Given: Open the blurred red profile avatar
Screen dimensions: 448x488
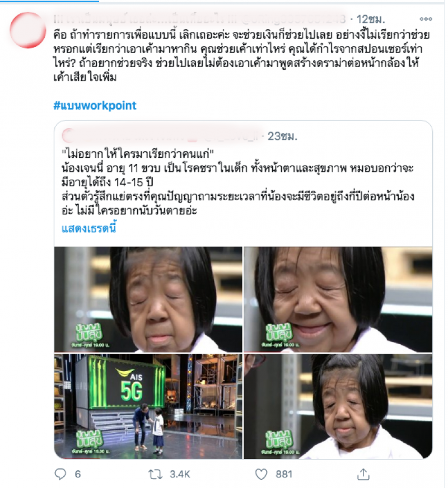Looking at the screenshot, I should click(28, 30).
